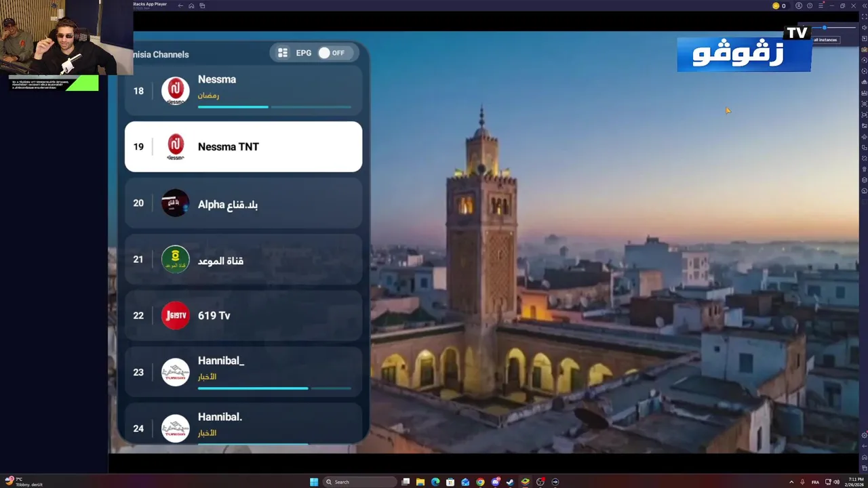Viewport: 868px width, 488px height.
Task: Select the Alpha بلا قناع channel
Action: click(243, 203)
